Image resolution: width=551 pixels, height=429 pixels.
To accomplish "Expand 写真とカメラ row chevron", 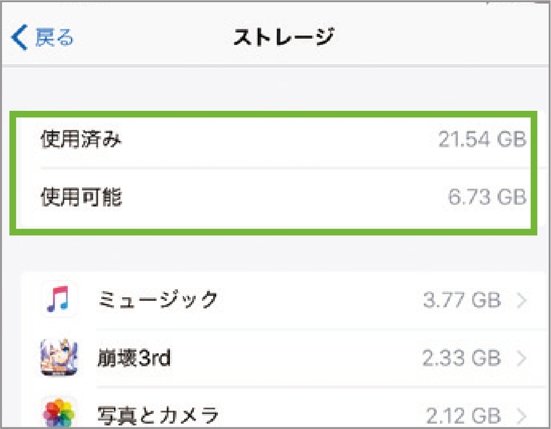I will click(522, 416).
